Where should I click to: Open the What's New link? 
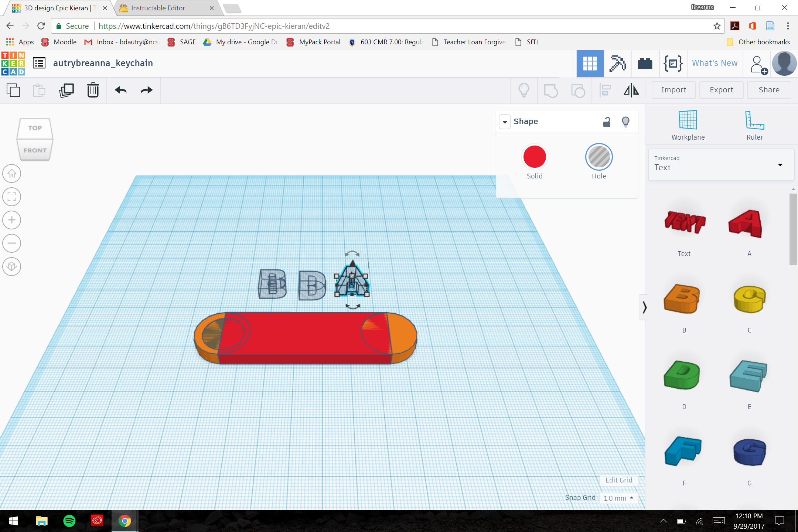point(715,63)
